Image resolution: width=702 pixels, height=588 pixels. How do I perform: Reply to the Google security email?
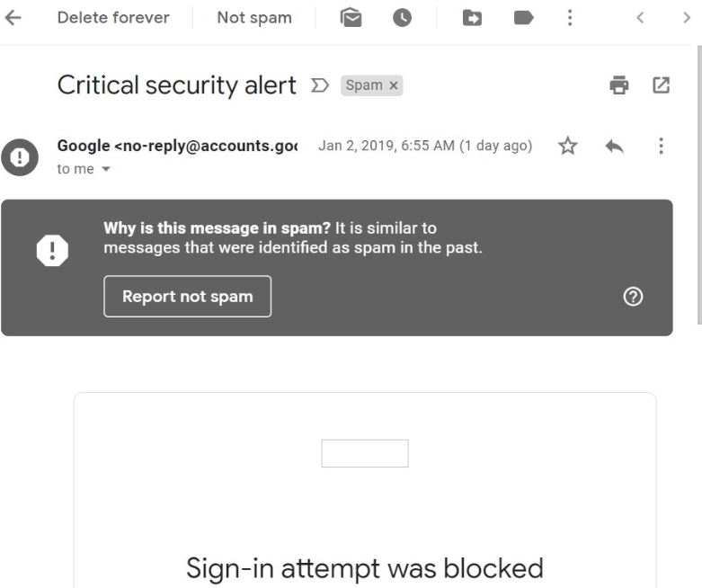pyautogui.click(x=615, y=146)
